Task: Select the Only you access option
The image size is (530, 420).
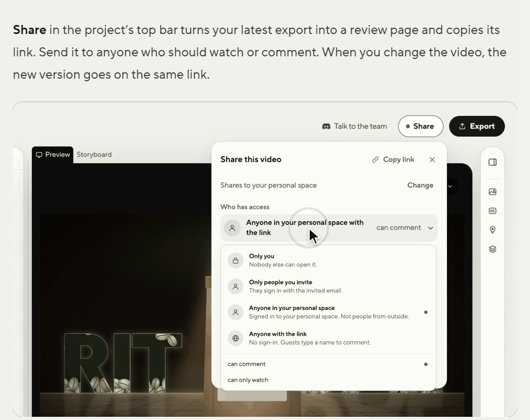Action: [328, 261]
